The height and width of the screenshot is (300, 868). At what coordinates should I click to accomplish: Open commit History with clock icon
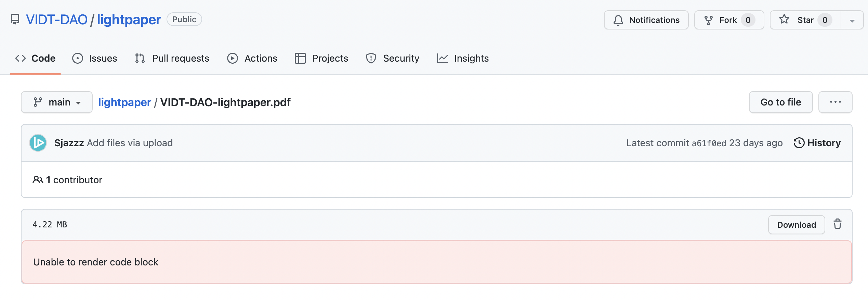(817, 143)
